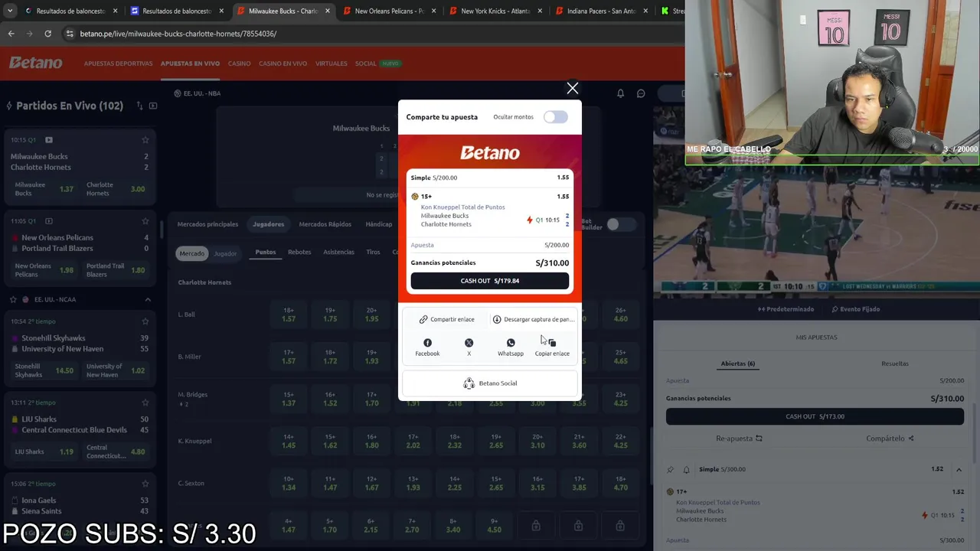The image size is (980, 551).
Task: Select the Jugador view pill
Action: click(x=225, y=253)
